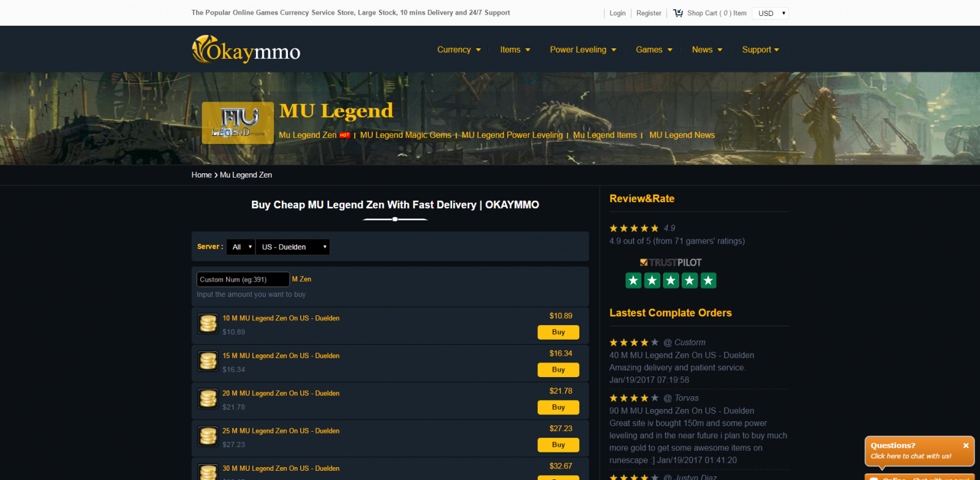The image size is (980, 480).
Task: Go to Mu Legend Items
Action: 605,135
